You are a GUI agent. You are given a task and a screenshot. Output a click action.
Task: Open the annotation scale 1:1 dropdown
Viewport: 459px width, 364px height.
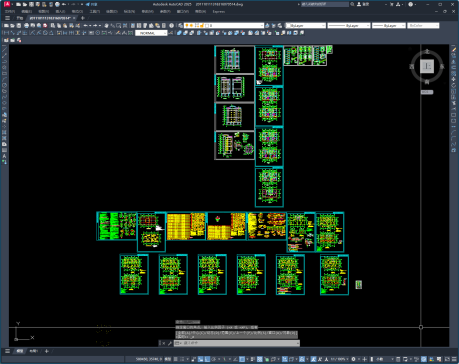[x=339, y=359]
